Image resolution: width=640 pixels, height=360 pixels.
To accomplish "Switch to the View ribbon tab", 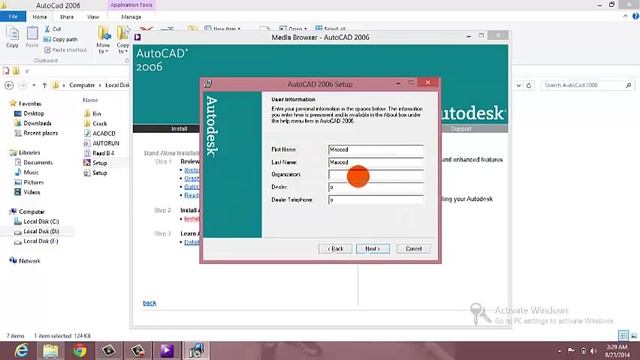I will (x=93, y=17).
